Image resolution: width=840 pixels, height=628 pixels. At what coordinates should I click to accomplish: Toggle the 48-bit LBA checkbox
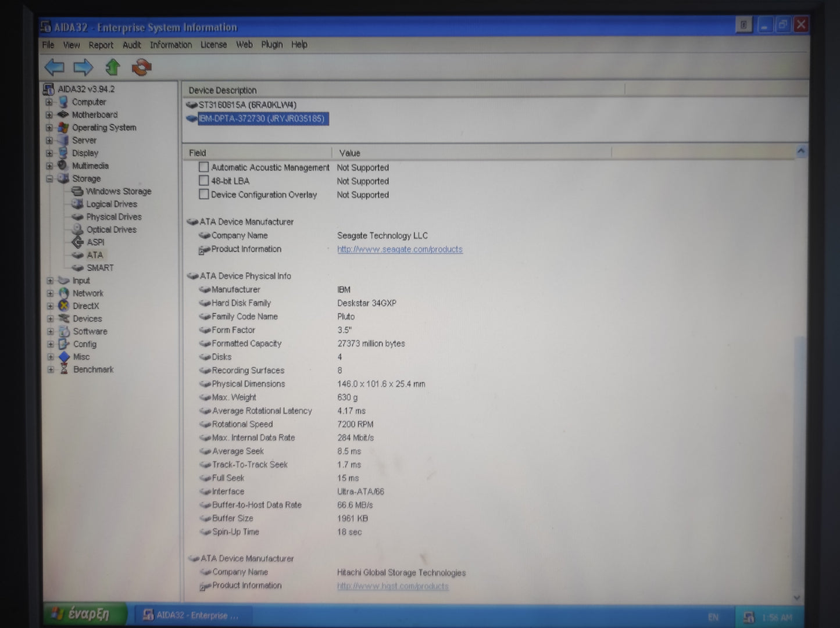pyautogui.click(x=203, y=181)
